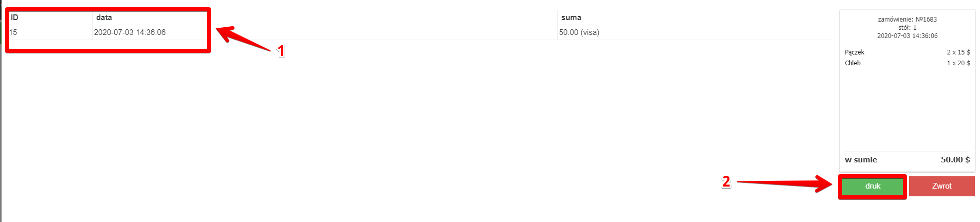Click the suma column header

(571, 17)
